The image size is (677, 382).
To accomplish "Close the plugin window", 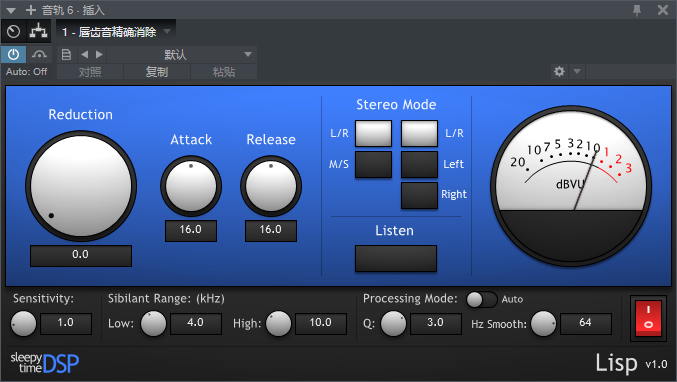I will coord(663,10).
